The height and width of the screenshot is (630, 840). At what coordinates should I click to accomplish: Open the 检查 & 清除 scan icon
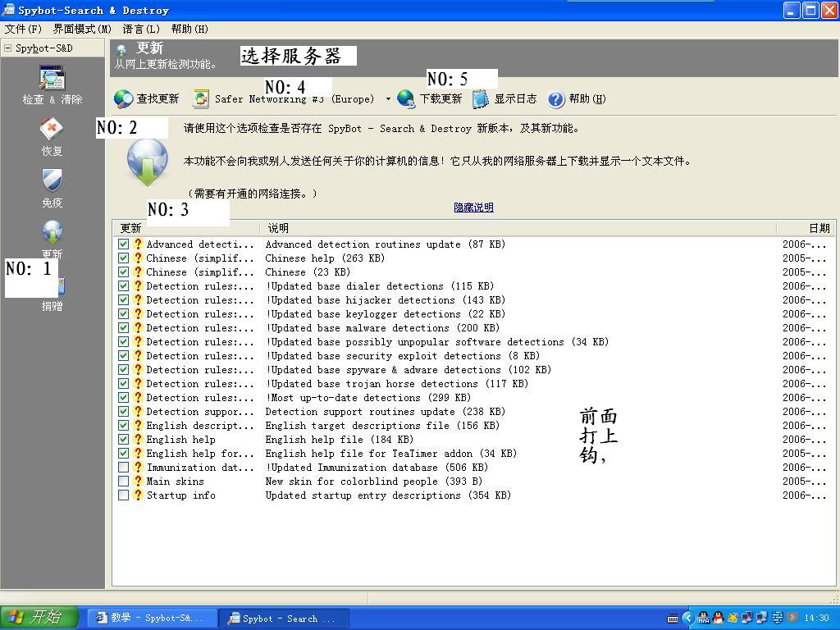click(x=52, y=78)
